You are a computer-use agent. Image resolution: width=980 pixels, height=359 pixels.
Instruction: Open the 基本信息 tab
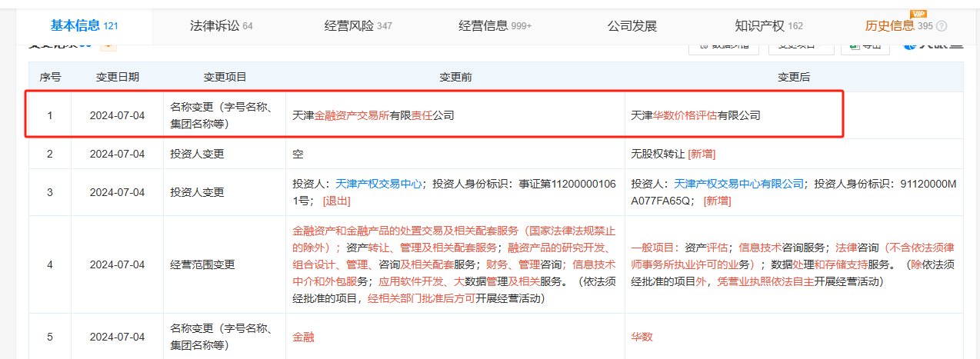[84, 25]
